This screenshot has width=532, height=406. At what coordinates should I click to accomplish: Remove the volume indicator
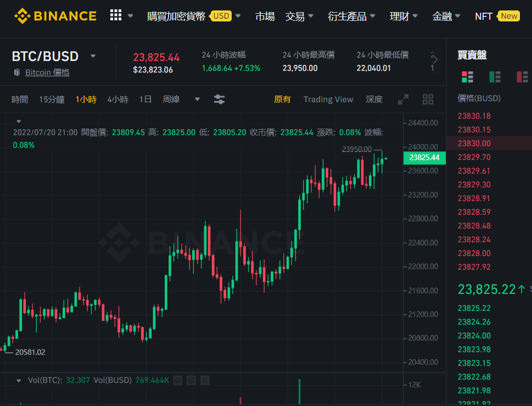[x=205, y=381]
